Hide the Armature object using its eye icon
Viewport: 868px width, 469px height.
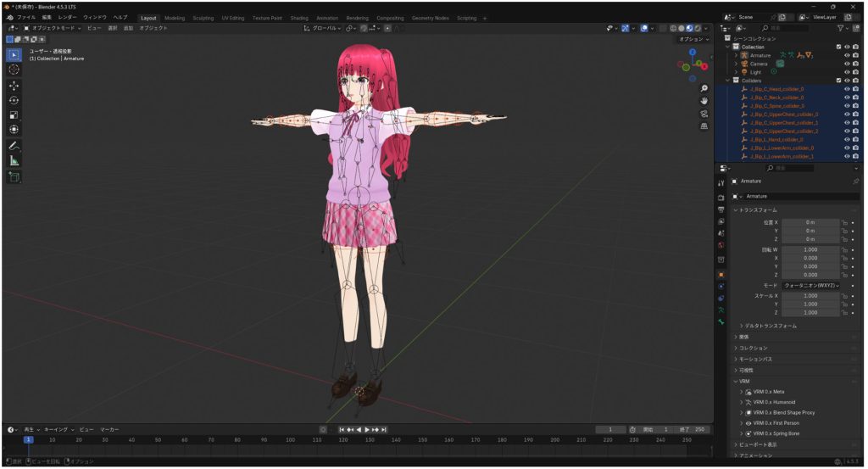[x=847, y=55]
